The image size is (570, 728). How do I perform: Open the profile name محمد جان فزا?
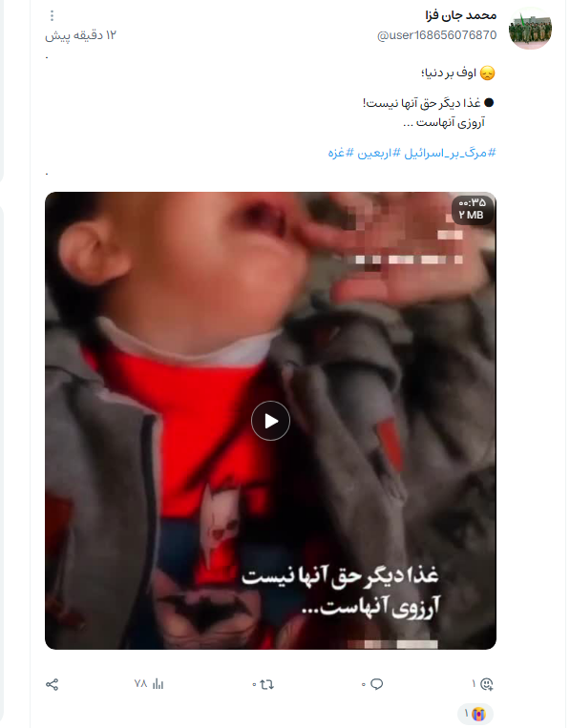coord(461,16)
